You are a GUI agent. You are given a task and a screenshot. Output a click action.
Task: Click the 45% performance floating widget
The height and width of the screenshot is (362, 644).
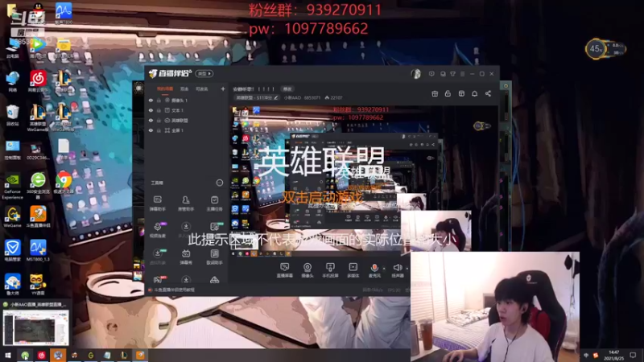click(605, 49)
